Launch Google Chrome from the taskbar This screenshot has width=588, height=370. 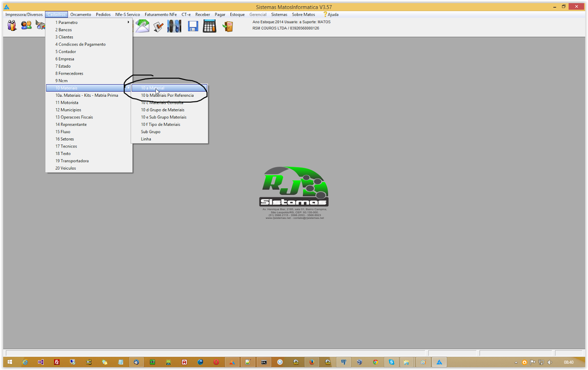[x=375, y=362]
